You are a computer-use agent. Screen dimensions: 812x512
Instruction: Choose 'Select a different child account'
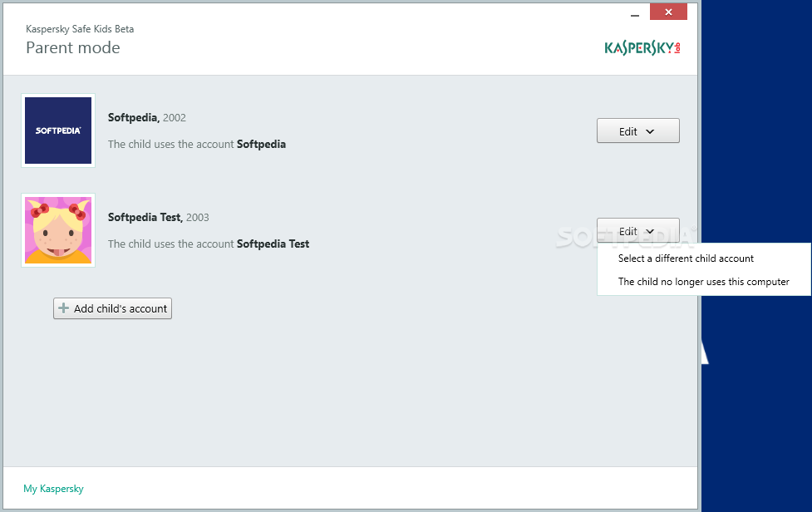pos(686,258)
